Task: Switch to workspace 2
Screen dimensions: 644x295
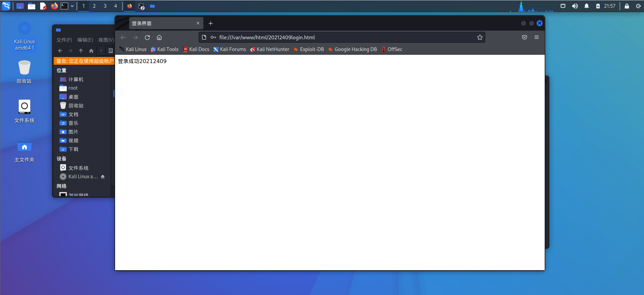Action: pos(94,6)
